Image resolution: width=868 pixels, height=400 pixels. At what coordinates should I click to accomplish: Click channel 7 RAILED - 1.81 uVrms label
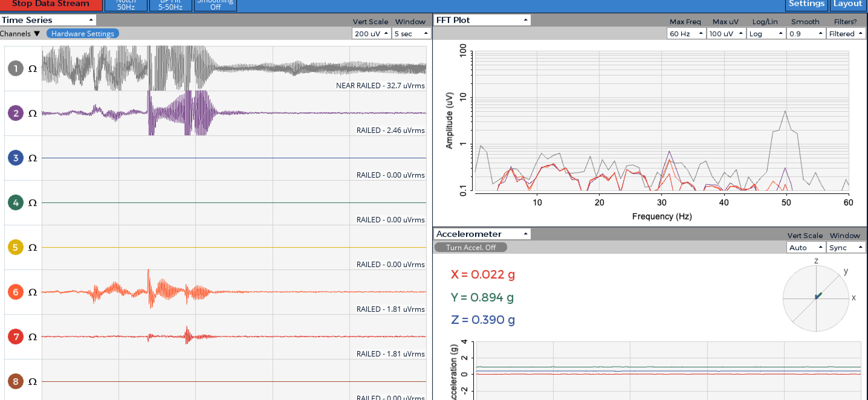click(390, 354)
